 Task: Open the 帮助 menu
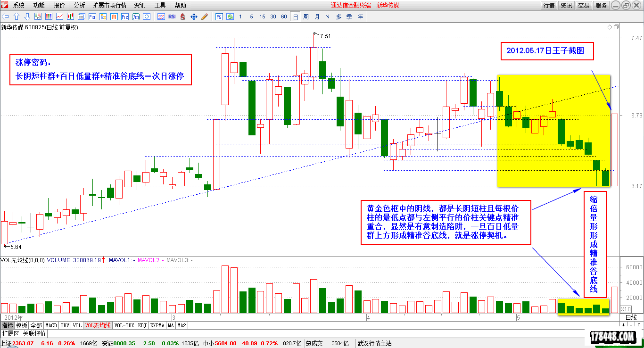point(180,5)
